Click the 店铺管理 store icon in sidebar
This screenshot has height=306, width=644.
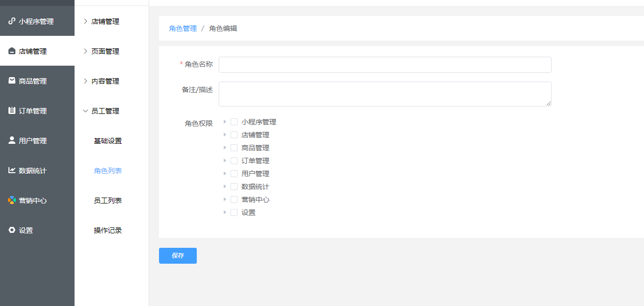click(12, 51)
